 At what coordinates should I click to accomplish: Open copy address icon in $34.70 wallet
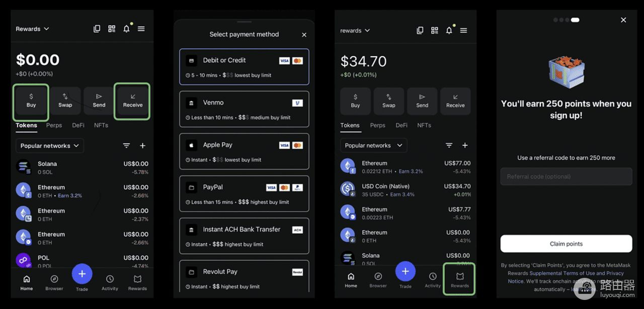coord(420,31)
